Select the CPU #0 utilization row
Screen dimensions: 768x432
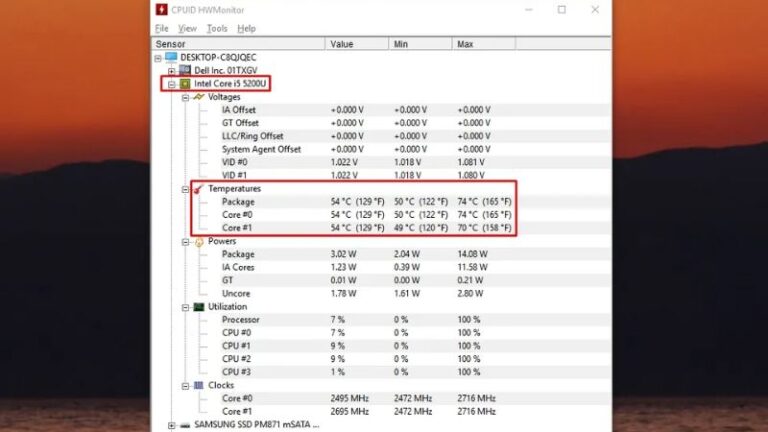pyautogui.click(x=382, y=333)
